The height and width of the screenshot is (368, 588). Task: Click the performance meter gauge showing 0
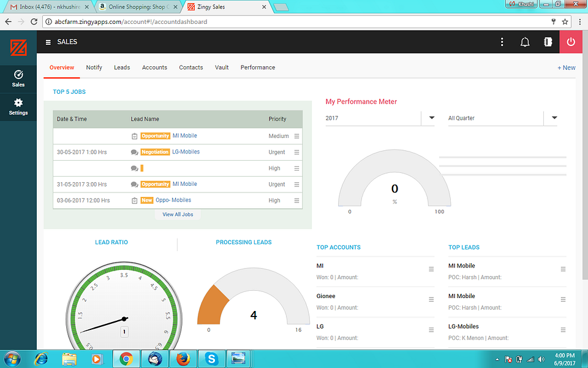394,178
